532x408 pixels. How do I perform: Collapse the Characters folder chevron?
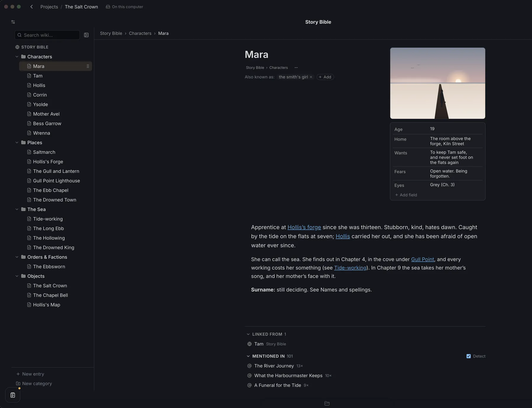tap(17, 57)
